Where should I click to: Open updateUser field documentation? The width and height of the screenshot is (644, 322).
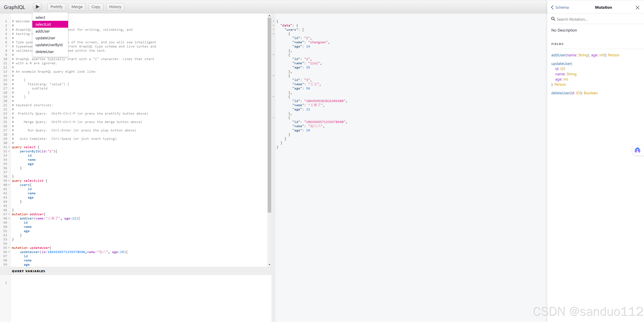[x=561, y=64]
